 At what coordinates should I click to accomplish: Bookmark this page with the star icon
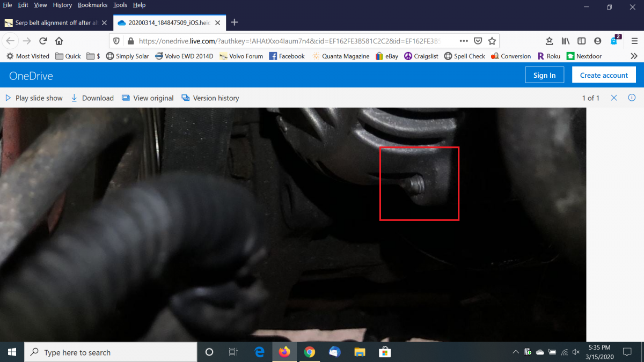tap(492, 41)
